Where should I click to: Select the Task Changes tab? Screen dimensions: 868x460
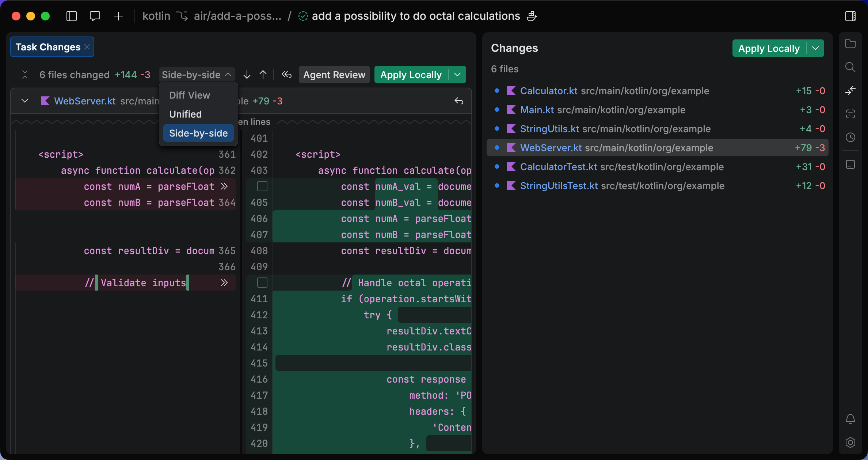[x=48, y=47]
